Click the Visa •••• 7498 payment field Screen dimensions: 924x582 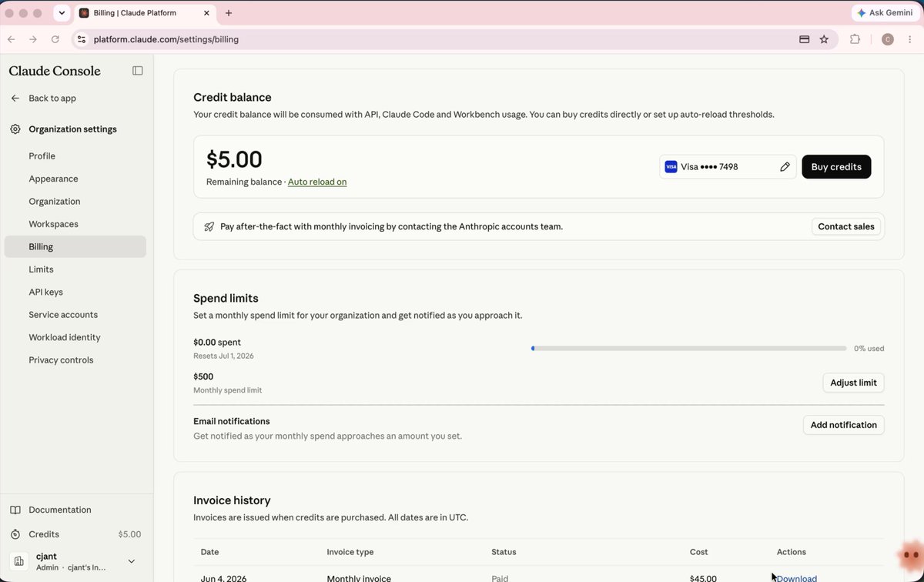(x=728, y=167)
